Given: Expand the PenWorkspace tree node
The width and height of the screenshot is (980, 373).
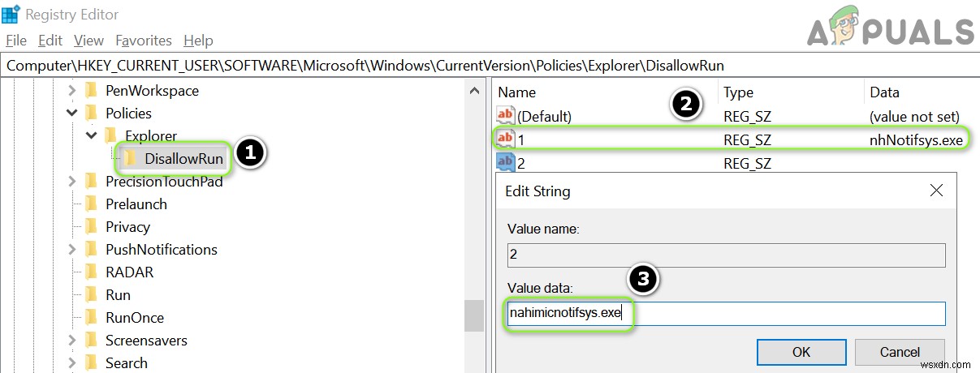Looking at the screenshot, I should [x=72, y=90].
